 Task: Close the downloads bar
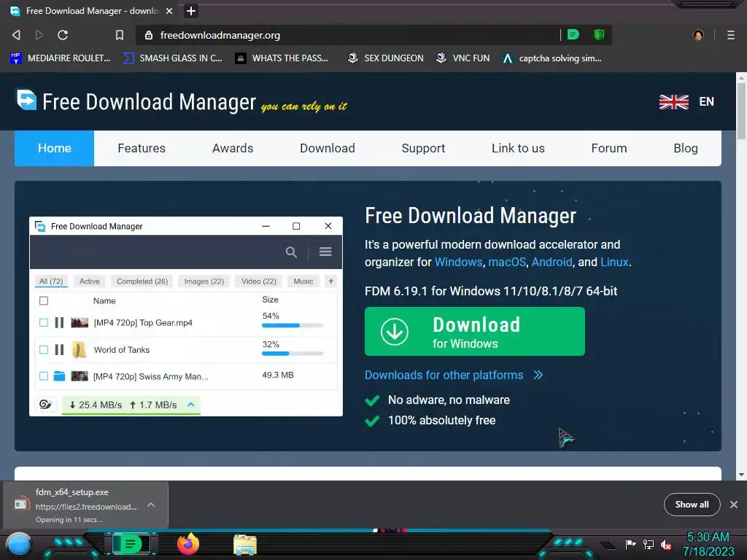pos(734,505)
